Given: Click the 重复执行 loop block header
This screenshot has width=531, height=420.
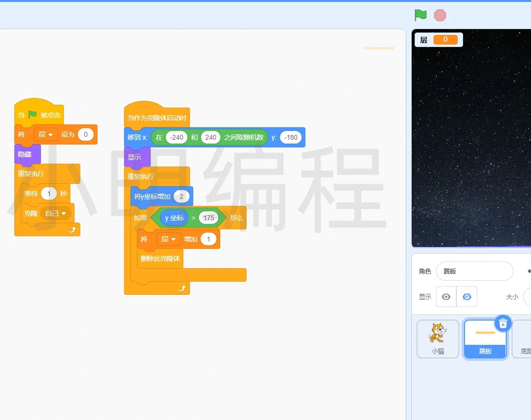Looking at the screenshot, I should (140, 176).
